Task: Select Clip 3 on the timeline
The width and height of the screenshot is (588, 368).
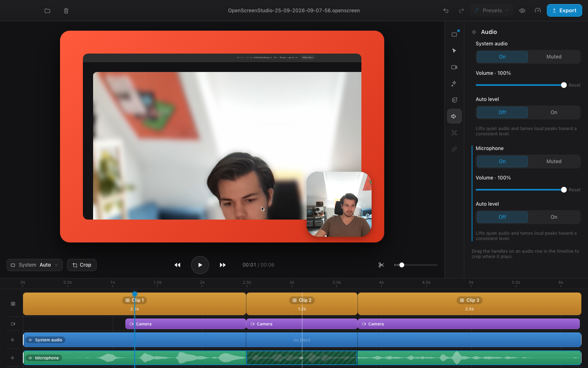Action: click(470, 304)
